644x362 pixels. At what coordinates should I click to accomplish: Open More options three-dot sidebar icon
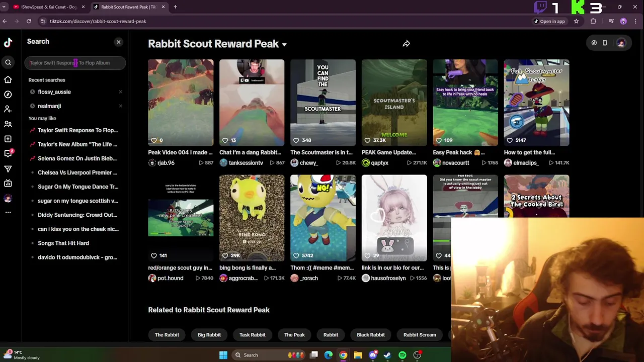pyautogui.click(x=8, y=212)
